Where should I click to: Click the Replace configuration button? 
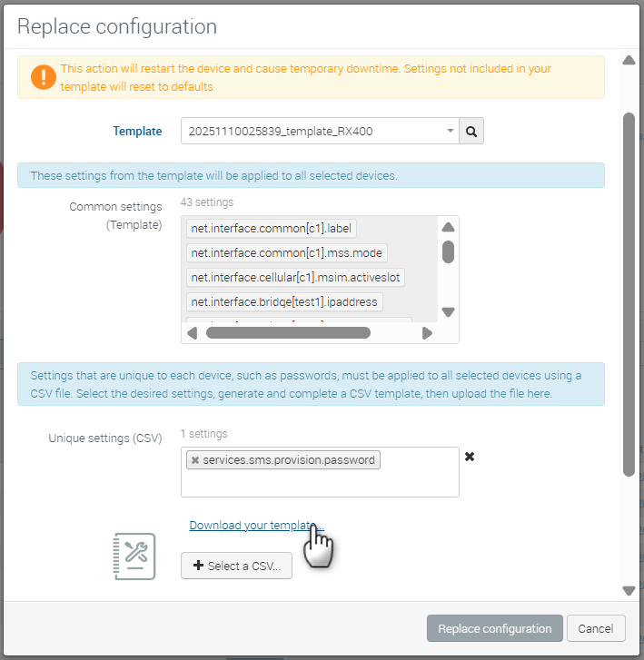[x=494, y=628]
